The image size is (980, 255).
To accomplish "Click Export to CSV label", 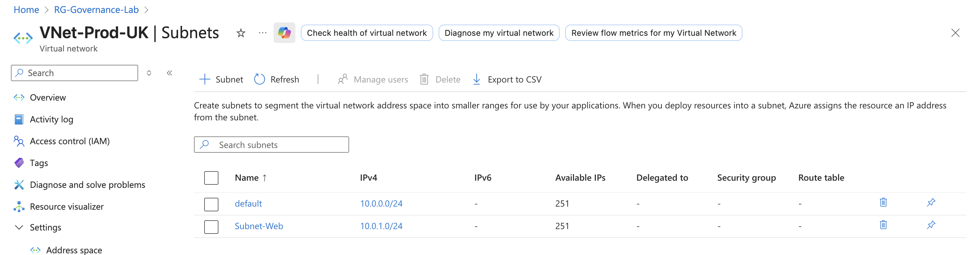I will (x=514, y=79).
